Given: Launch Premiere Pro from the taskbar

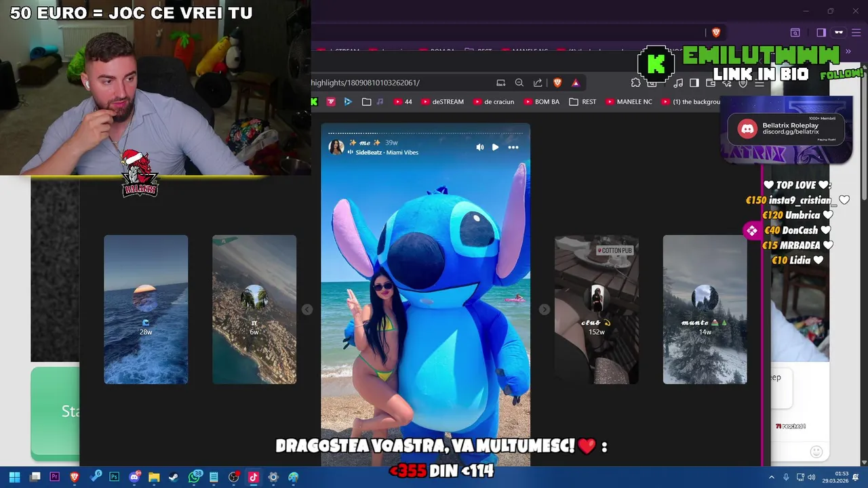Looking at the screenshot, I should click(x=55, y=477).
